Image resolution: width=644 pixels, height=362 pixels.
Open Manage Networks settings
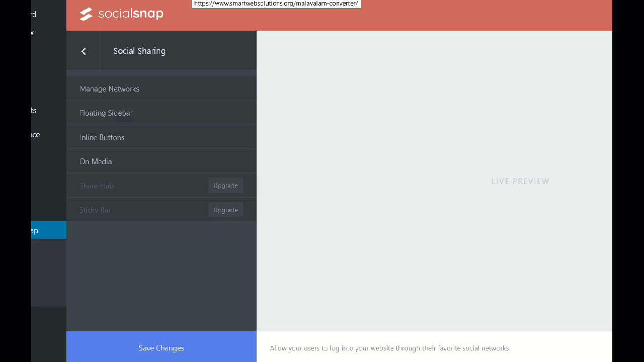point(110,89)
